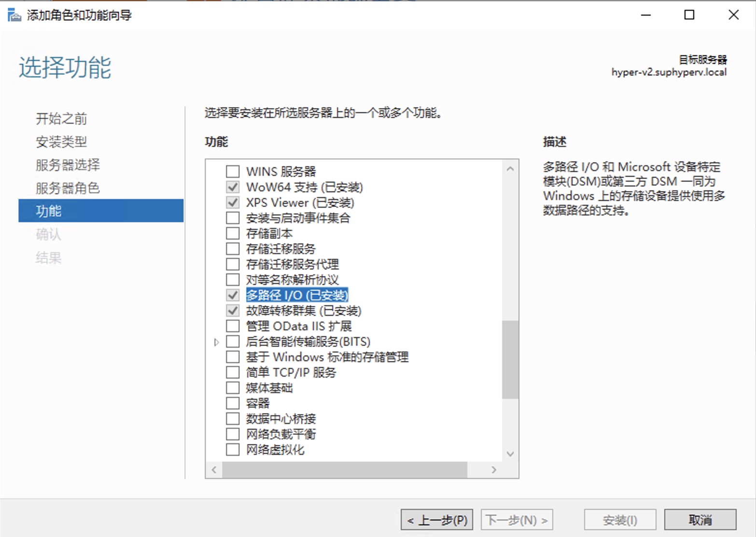The image size is (756, 537).
Task: Click the vertical scrollbar thumb in feature list
Action: [x=510, y=360]
